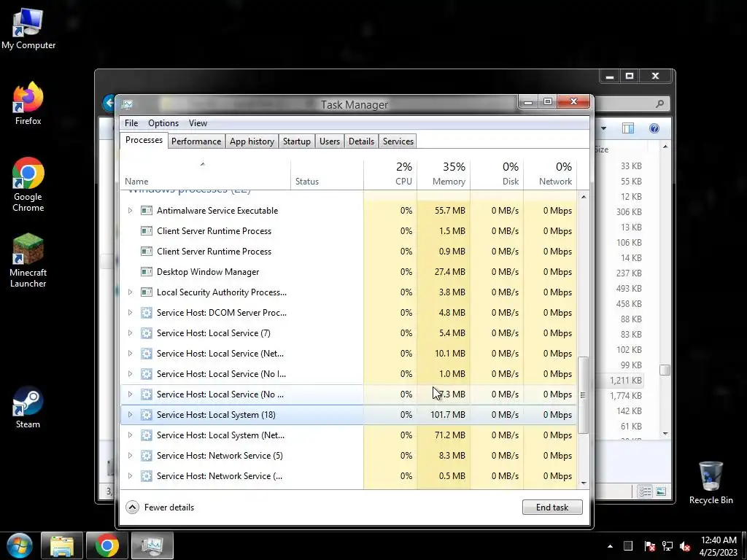
Task: Expand Service Host: DCOM Server Proc row
Action: pyautogui.click(x=130, y=313)
